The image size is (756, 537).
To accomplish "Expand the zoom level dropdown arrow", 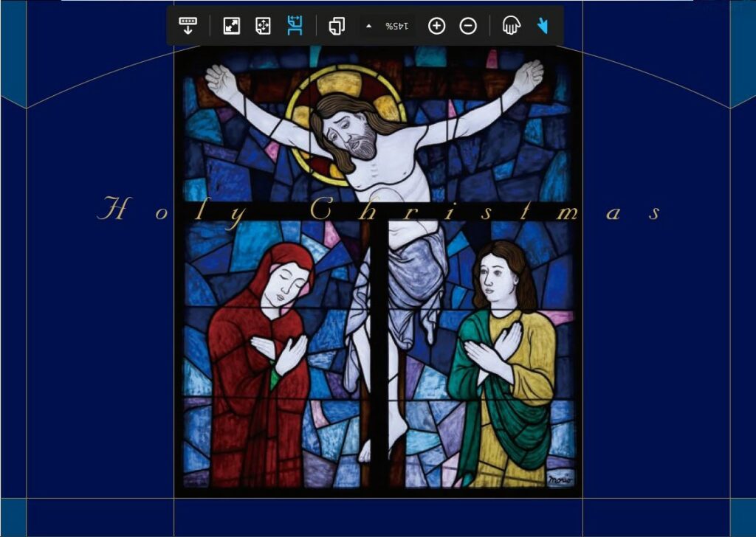I will point(369,26).
